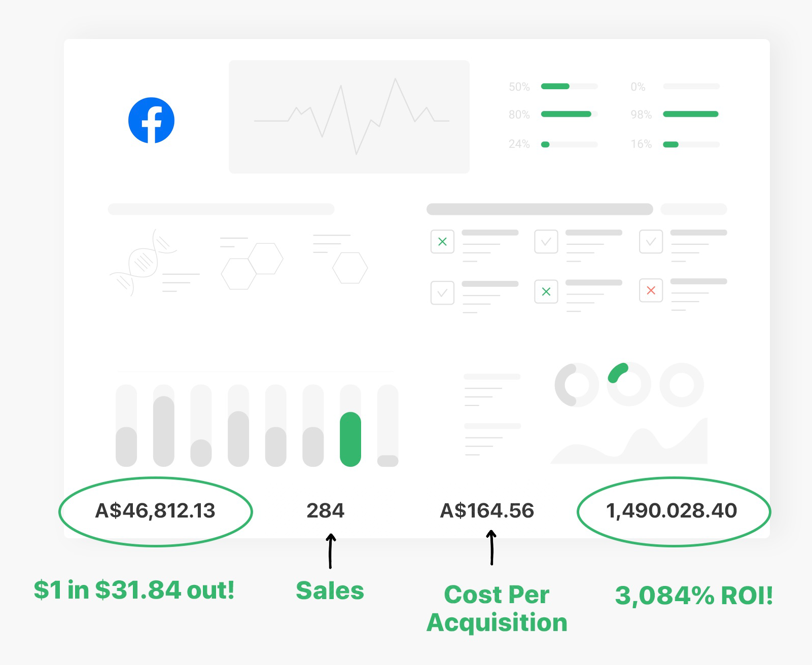
Task: Click the 1,490.028.40 value
Action: pyautogui.click(x=672, y=510)
